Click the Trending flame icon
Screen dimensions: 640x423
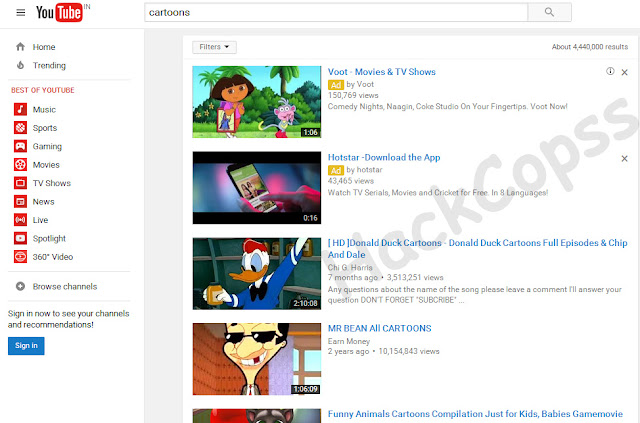(20, 65)
